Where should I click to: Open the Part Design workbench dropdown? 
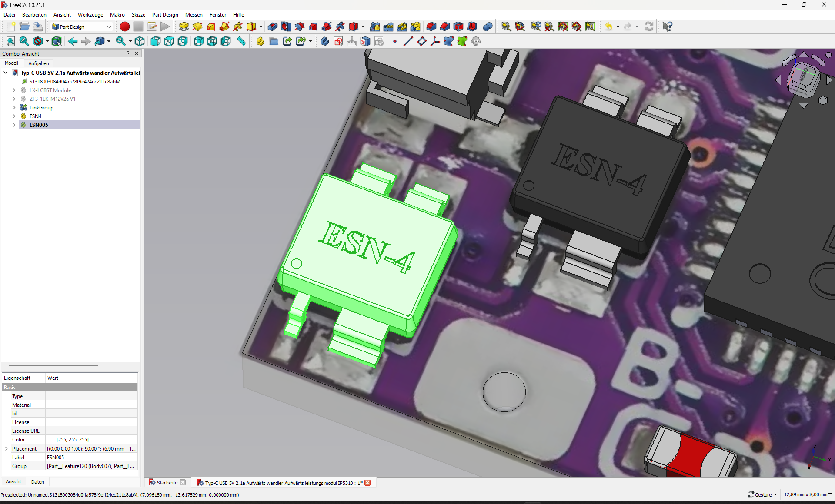click(82, 27)
